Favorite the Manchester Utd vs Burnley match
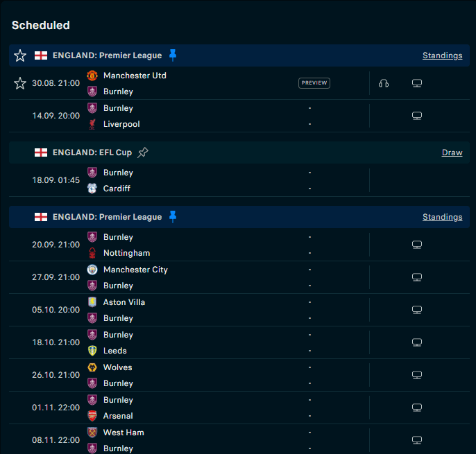This screenshot has height=454, width=476. click(20, 83)
